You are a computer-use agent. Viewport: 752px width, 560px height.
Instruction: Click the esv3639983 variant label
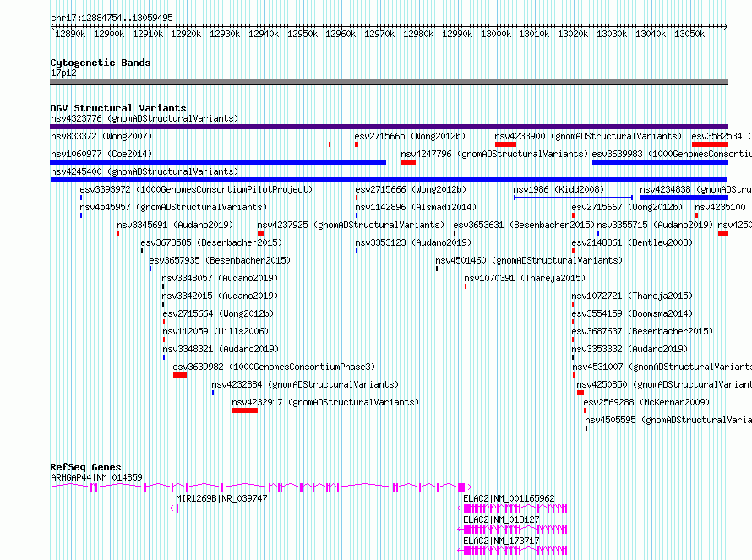click(x=672, y=154)
